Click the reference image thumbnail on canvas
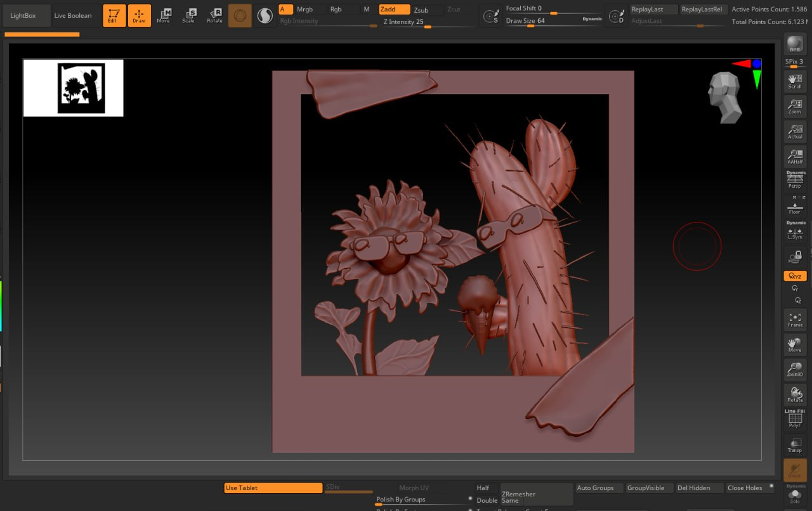The width and height of the screenshot is (812, 511). pos(73,88)
